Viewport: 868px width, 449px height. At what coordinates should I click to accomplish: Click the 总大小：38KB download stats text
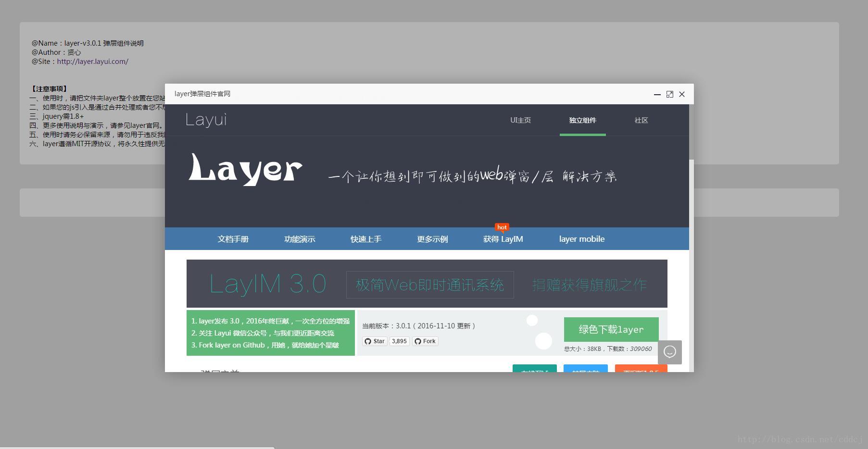[608, 349]
